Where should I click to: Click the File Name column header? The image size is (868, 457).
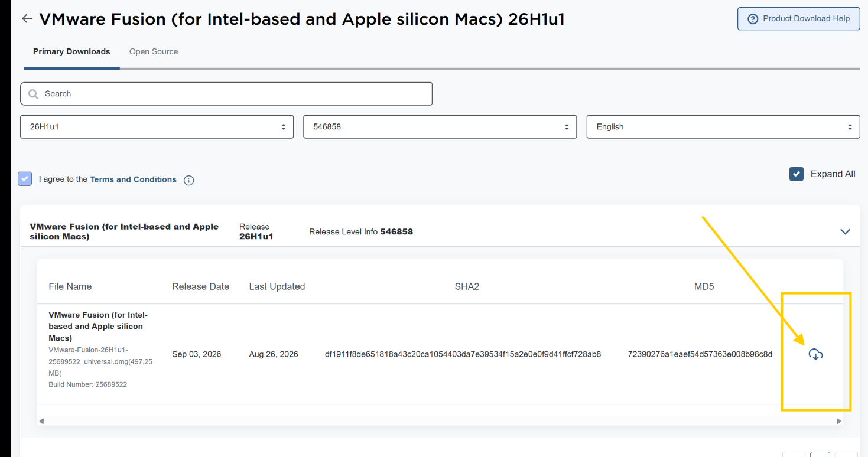tap(70, 286)
